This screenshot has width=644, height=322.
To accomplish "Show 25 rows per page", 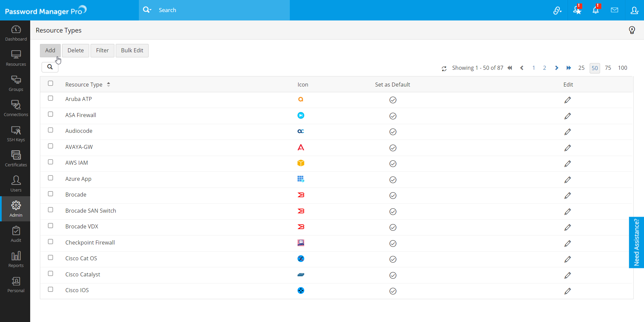I will coord(581,68).
